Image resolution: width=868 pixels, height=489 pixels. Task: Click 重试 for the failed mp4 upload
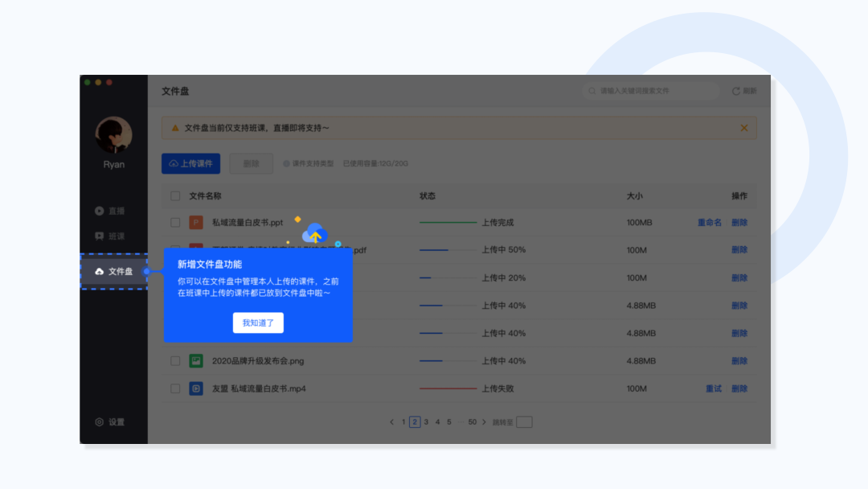coord(714,388)
